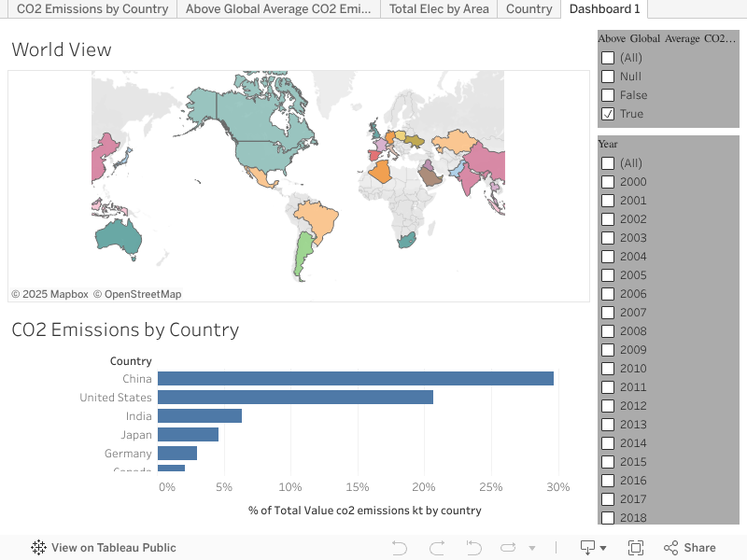Click the Undo icon in bottom toolbar
This screenshot has height=560, width=747.
(400, 548)
